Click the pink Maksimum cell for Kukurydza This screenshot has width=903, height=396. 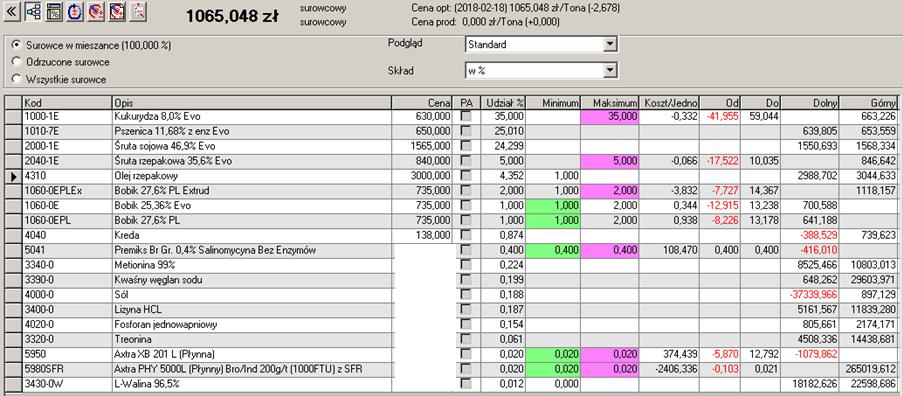tap(609, 117)
